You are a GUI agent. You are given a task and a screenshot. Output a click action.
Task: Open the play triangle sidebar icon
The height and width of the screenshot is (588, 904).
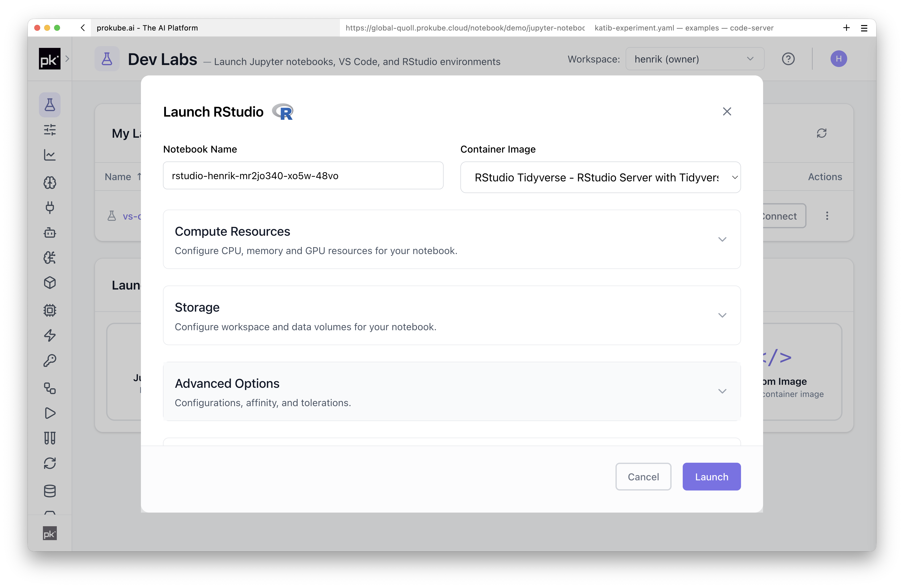pos(50,413)
